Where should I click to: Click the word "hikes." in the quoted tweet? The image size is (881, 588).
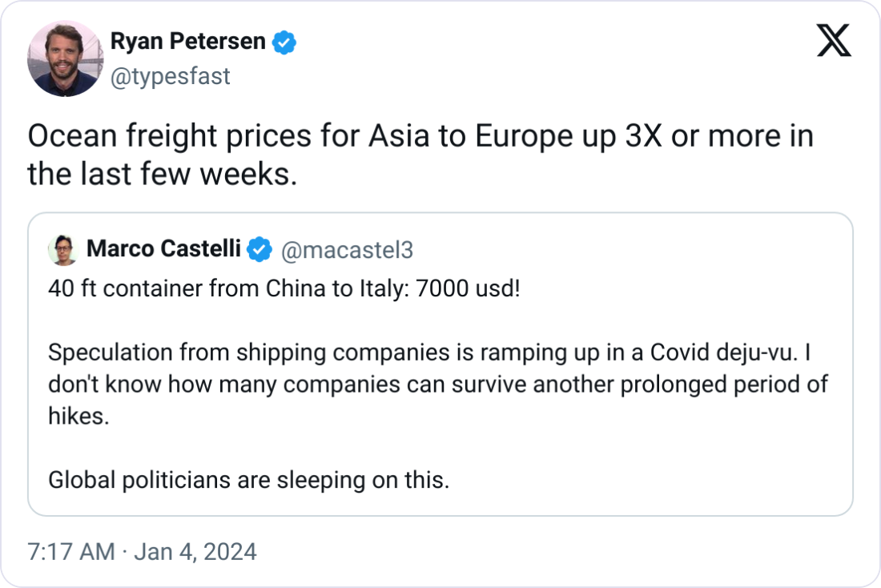(78, 416)
